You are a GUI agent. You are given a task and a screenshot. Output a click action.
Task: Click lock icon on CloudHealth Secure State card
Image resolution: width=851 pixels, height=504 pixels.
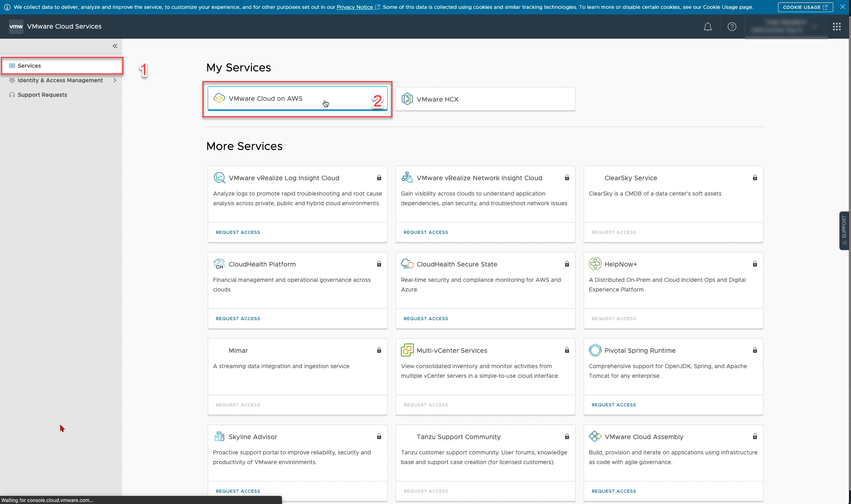coord(567,264)
